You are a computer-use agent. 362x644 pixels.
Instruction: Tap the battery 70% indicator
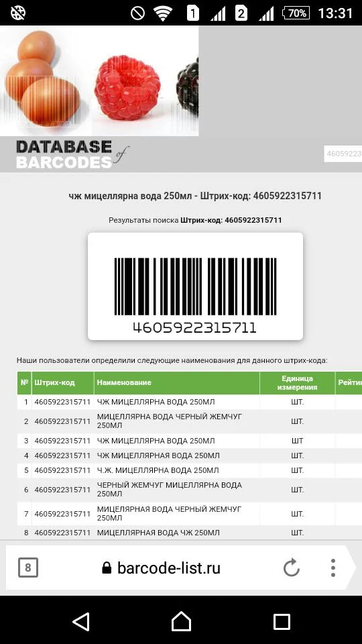point(296,13)
